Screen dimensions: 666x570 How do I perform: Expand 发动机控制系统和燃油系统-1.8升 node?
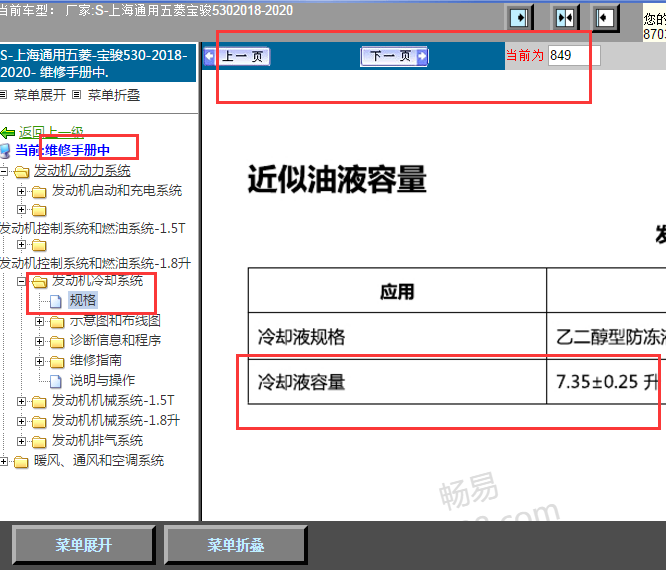21,245
